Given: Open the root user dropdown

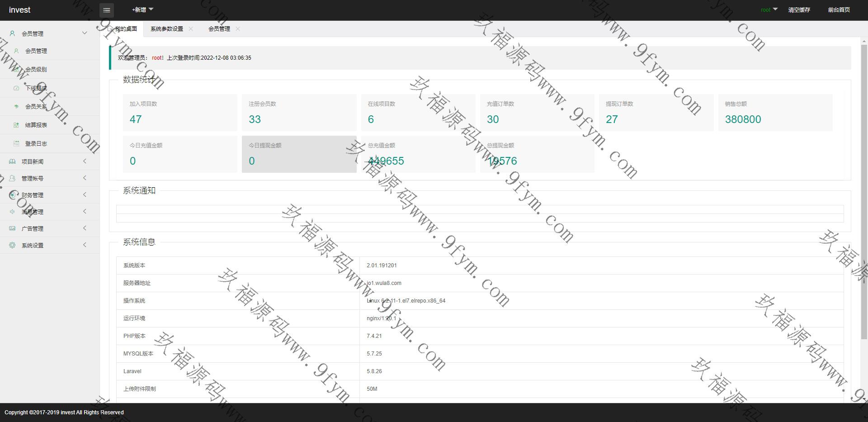Looking at the screenshot, I should [x=769, y=9].
